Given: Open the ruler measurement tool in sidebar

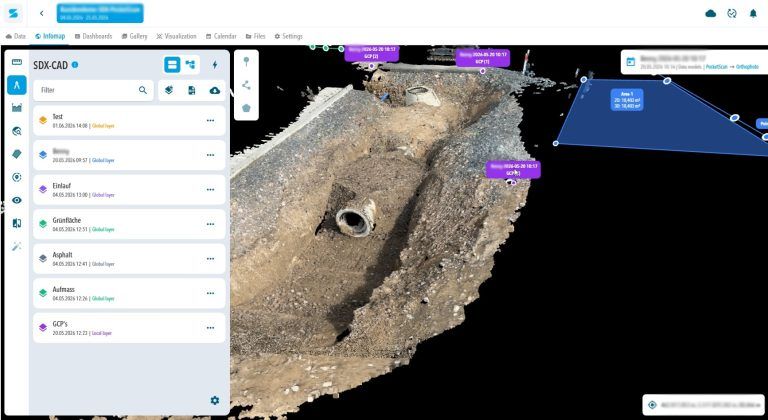Looking at the screenshot, I should pos(17,62).
